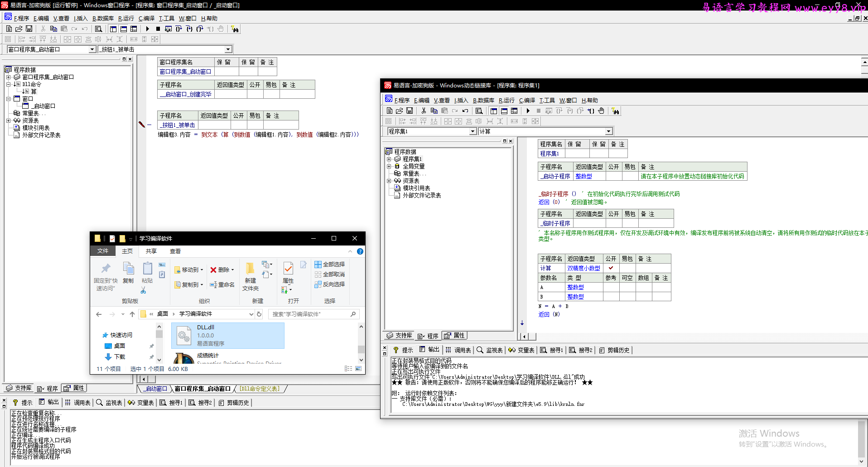Click the Step Over debug icon in main IDE
868x467 pixels.
coord(178,29)
